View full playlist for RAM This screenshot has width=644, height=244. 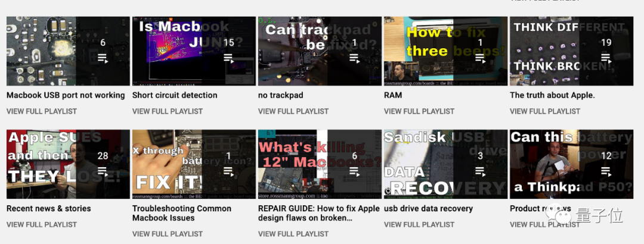point(419,111)
